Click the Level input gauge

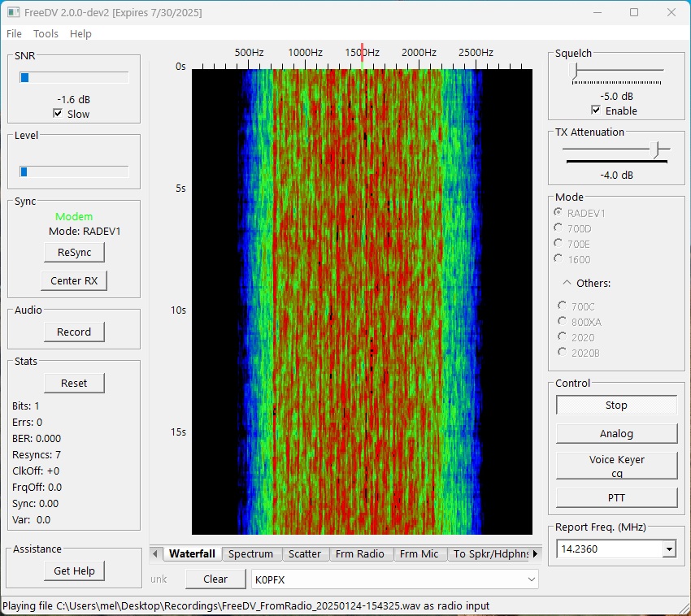coord(74,171)
